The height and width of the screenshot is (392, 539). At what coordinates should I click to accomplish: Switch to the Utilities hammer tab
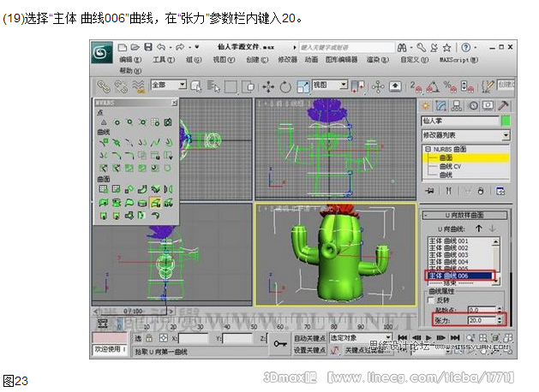click(503, 106)
